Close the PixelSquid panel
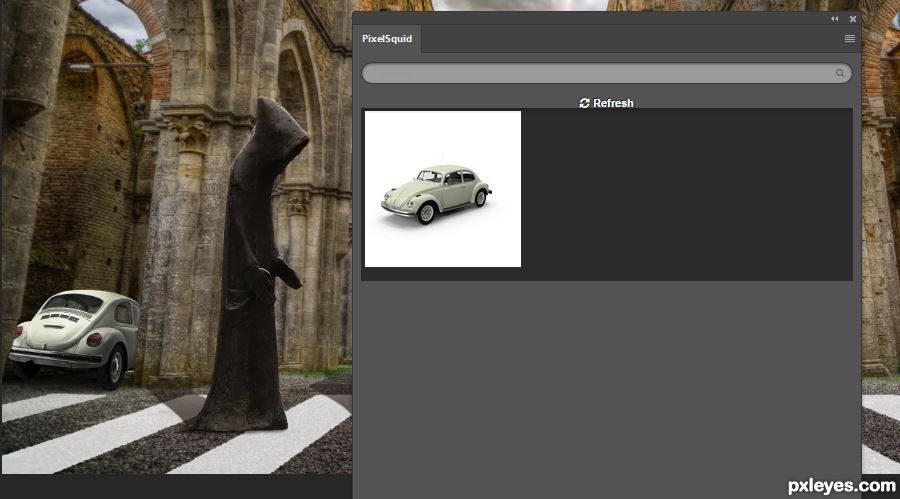Screen dimensions: 900x499 click(x=853, y=19)
